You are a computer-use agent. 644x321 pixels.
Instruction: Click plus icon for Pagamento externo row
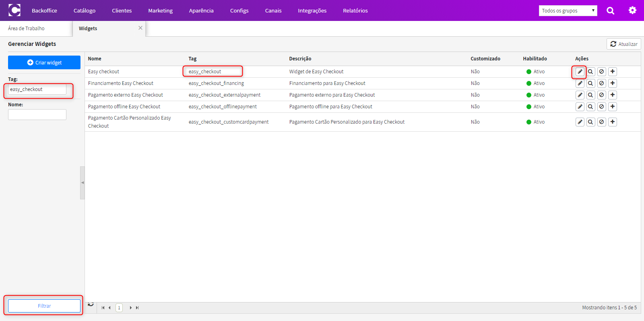[x=612, y=95]
